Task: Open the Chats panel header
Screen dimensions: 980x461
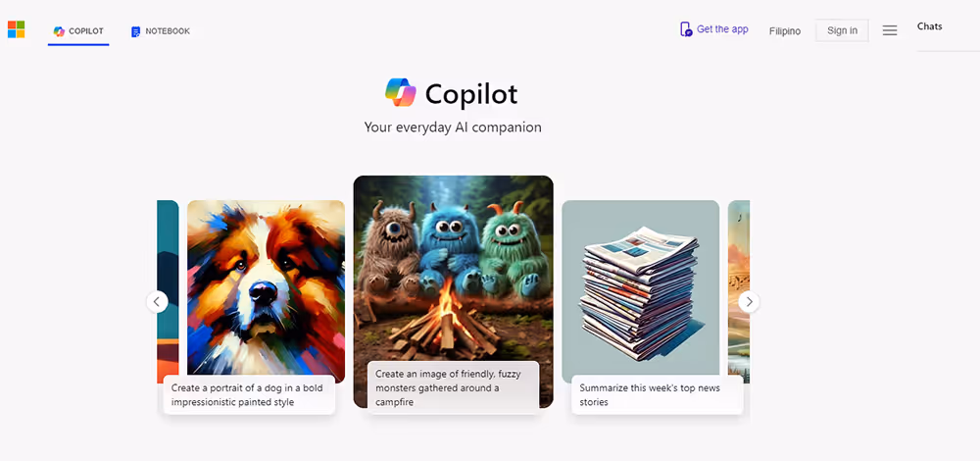Action: pyautogui.click(x=929, y=26)
